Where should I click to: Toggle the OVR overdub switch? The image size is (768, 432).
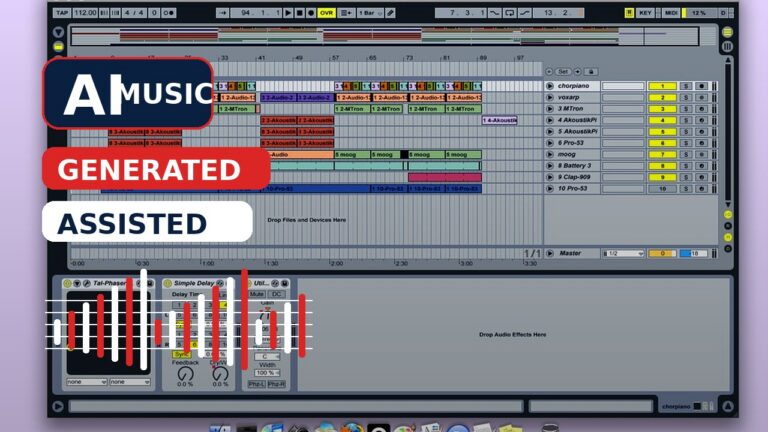[326, 13]
